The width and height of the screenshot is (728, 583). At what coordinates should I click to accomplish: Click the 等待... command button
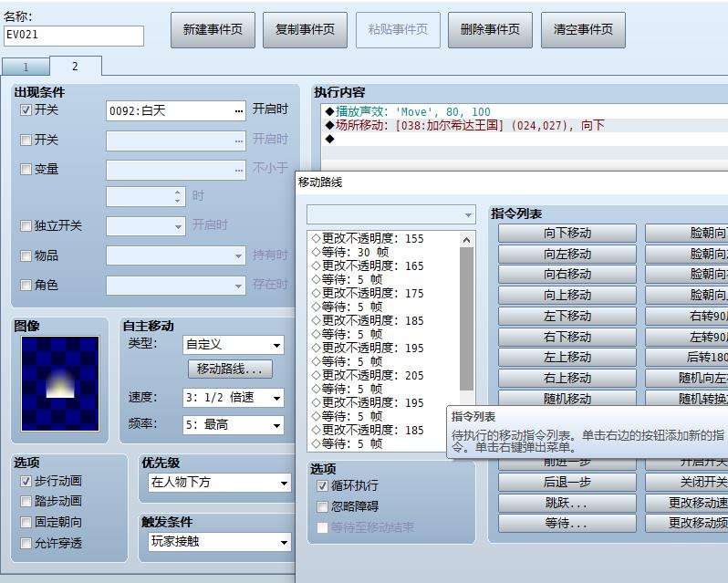[567, 524]
